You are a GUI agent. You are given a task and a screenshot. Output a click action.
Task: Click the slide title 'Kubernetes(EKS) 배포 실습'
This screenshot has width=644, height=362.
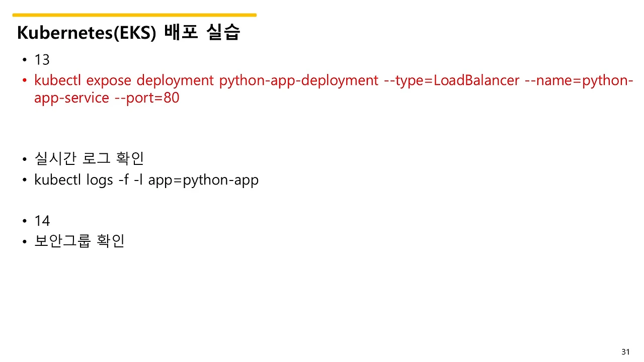[129, 32]
